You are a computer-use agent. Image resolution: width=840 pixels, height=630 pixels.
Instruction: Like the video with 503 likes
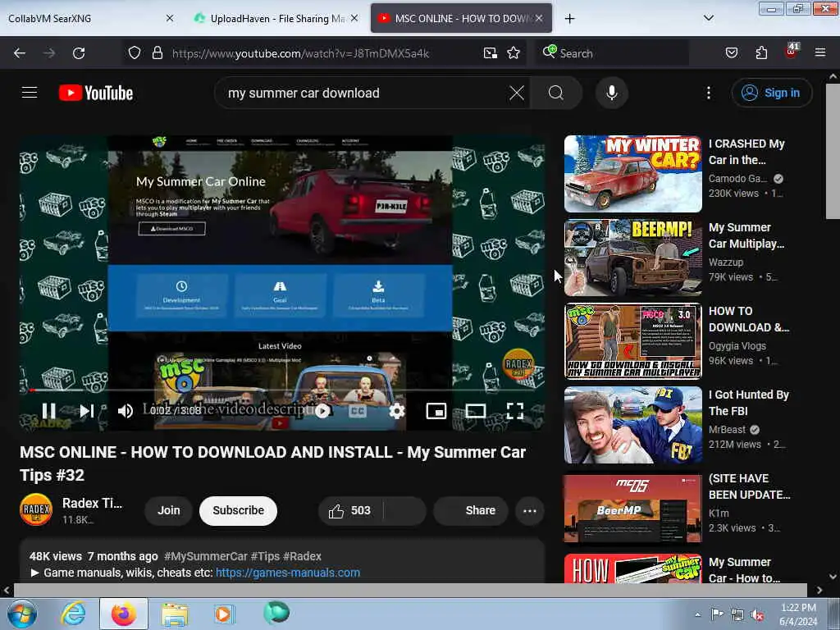(x=350, y=510)
